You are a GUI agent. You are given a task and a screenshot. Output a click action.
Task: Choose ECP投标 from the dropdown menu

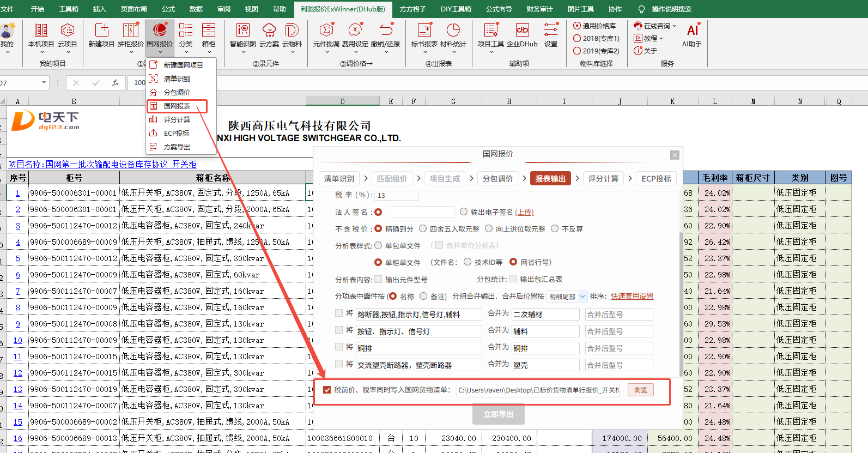point(177,133)
